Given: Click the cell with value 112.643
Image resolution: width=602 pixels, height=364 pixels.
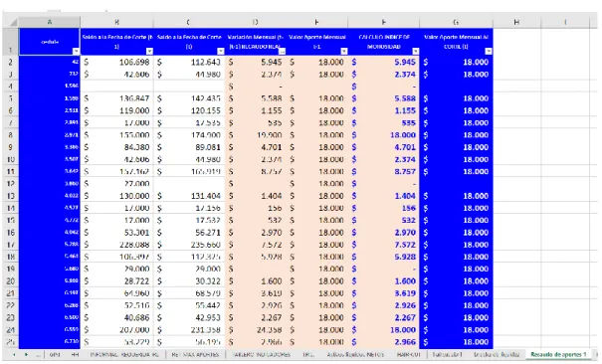Looking at the screenshot, I should click(x=189, y=62).
